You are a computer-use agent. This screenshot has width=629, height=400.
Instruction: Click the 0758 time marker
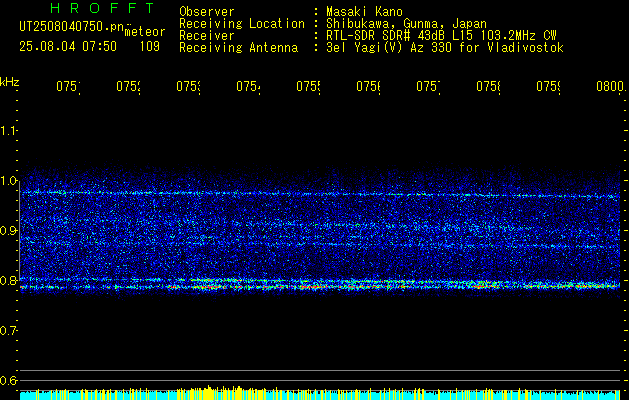(489, 87)
